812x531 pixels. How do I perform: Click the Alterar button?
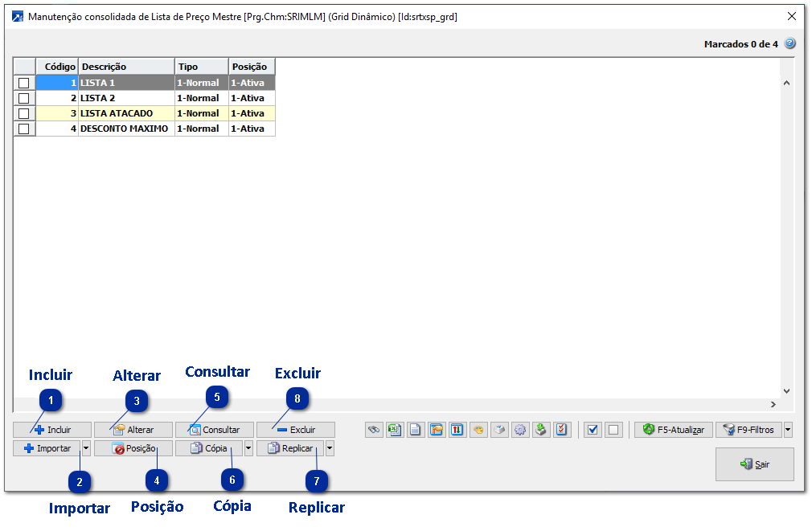[x=133, y=430]
